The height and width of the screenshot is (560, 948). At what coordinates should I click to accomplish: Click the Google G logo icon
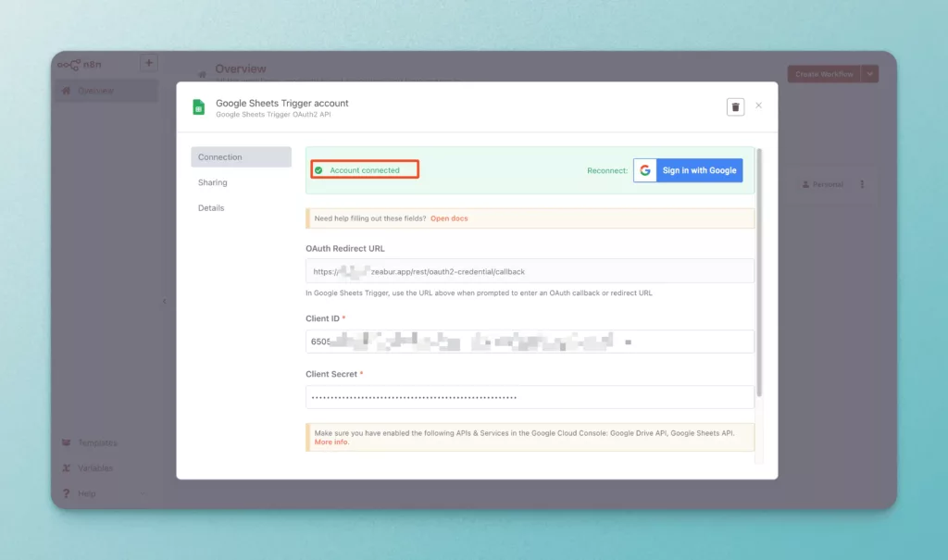644,170
